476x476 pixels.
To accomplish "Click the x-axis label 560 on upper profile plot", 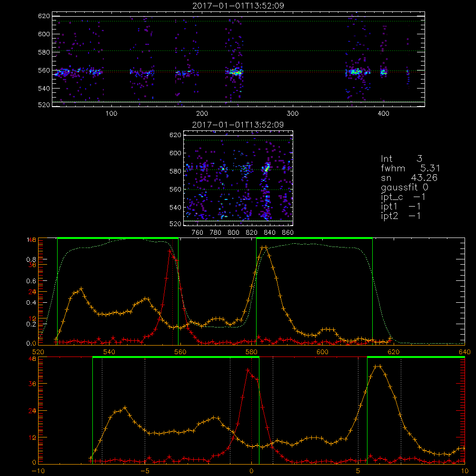I will (x=180, y=352).
